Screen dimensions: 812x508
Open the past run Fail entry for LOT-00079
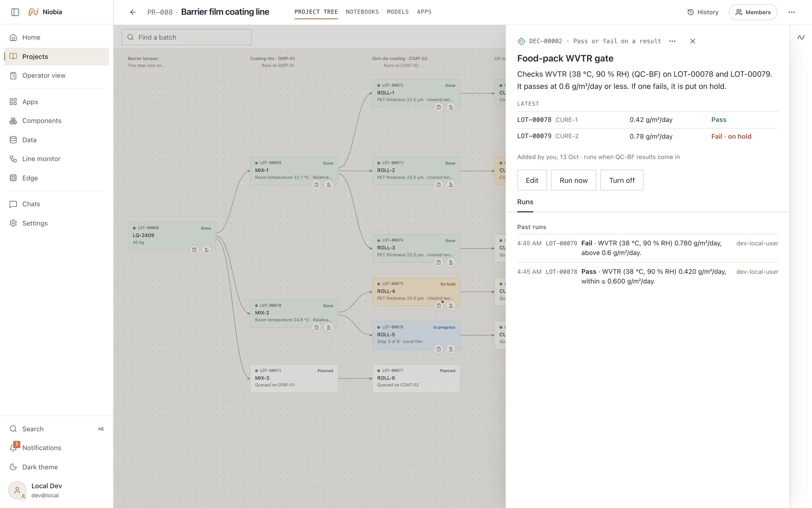[x=648, y=248]
